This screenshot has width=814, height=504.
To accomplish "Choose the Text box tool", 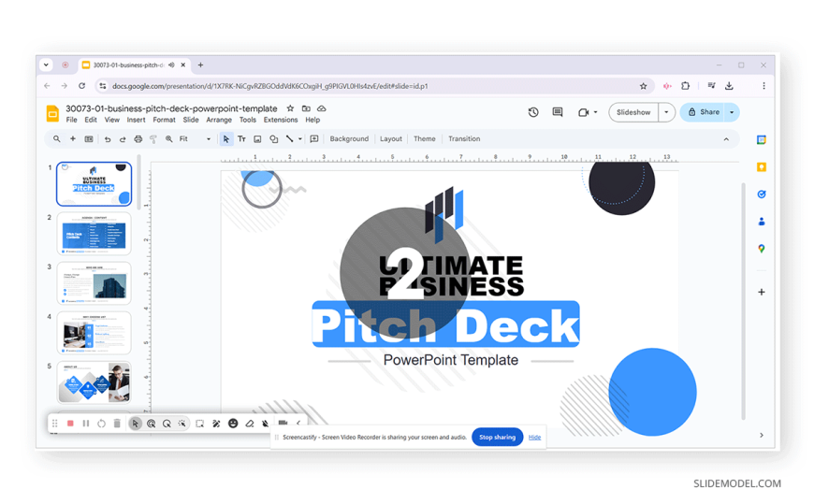I will 242,139.
